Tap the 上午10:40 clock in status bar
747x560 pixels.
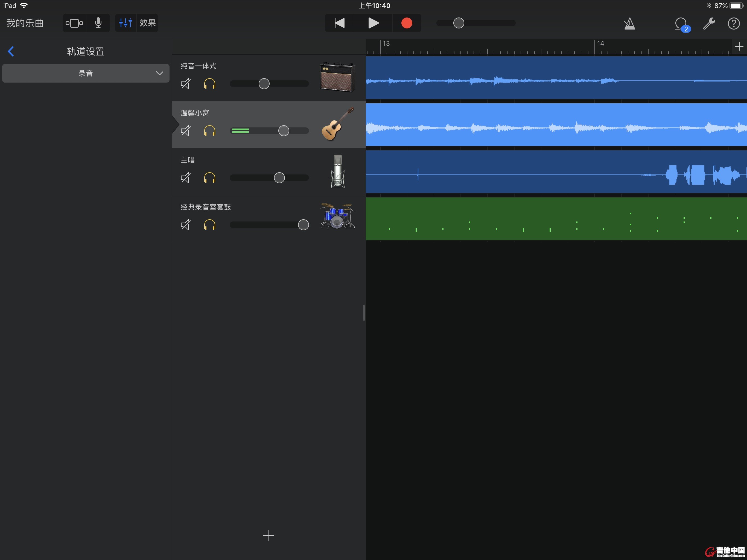pyautogui.click(x=374, y=5)
